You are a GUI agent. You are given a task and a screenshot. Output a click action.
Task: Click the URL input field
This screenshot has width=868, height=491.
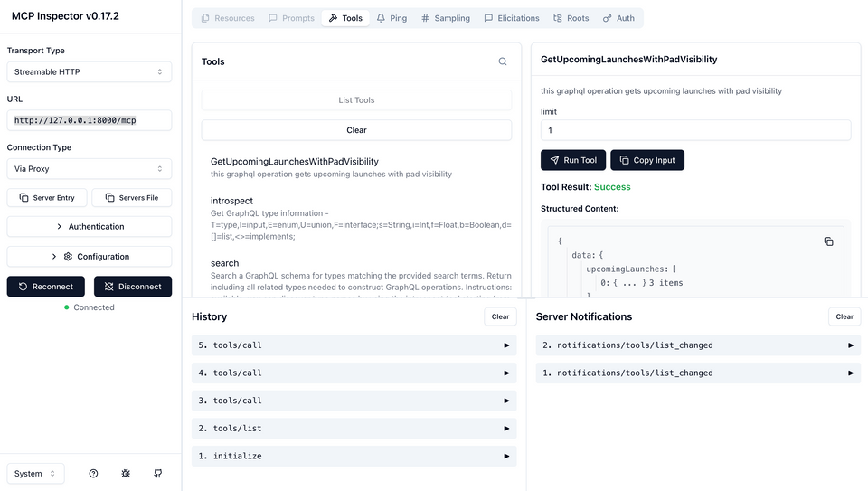[89, 120]
